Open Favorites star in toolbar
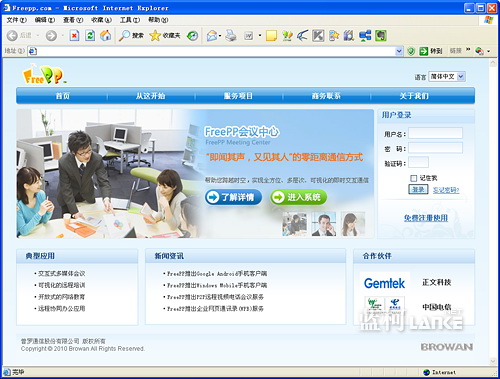 [165, 35]
